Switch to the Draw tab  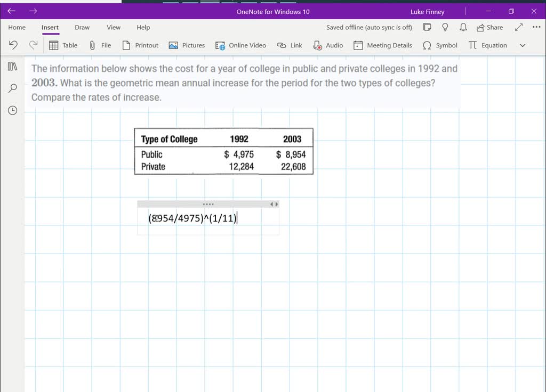coord(82,27)
